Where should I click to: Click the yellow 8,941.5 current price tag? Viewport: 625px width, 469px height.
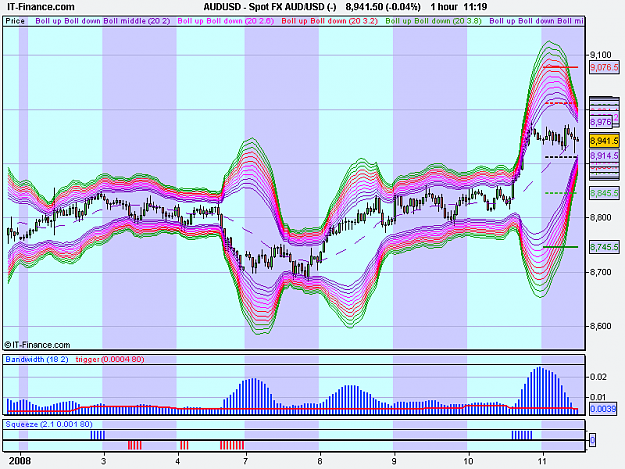coord(604,141)
